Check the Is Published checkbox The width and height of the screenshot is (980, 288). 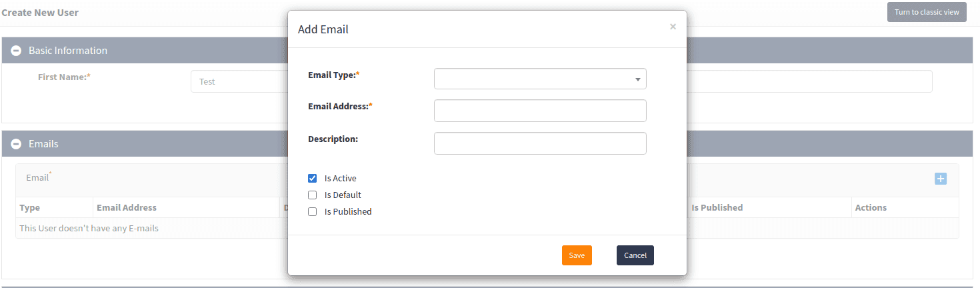[x=312, y=212]
